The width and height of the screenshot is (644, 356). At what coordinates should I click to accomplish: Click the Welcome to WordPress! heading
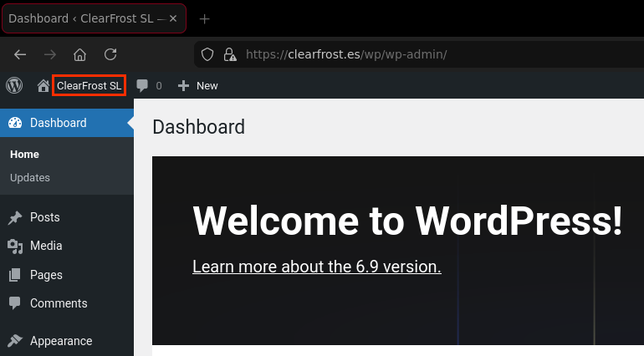tap(407, 221)
